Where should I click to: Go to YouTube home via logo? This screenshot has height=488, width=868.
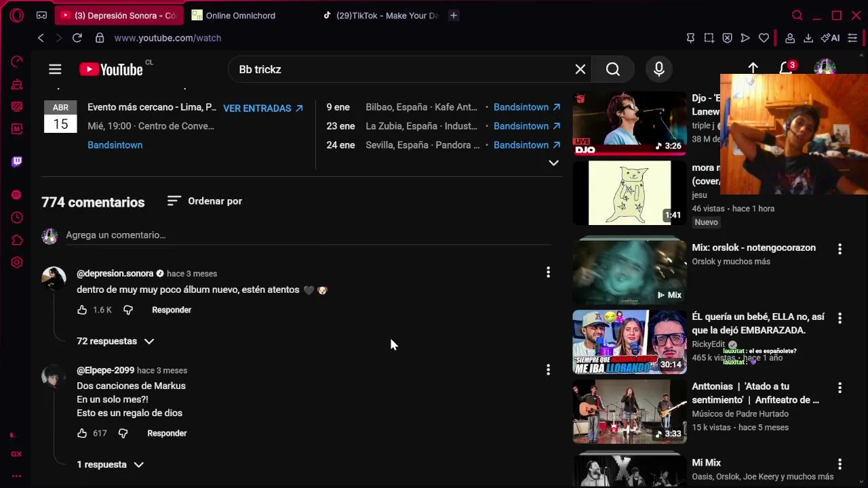click(x=111, y=69)
